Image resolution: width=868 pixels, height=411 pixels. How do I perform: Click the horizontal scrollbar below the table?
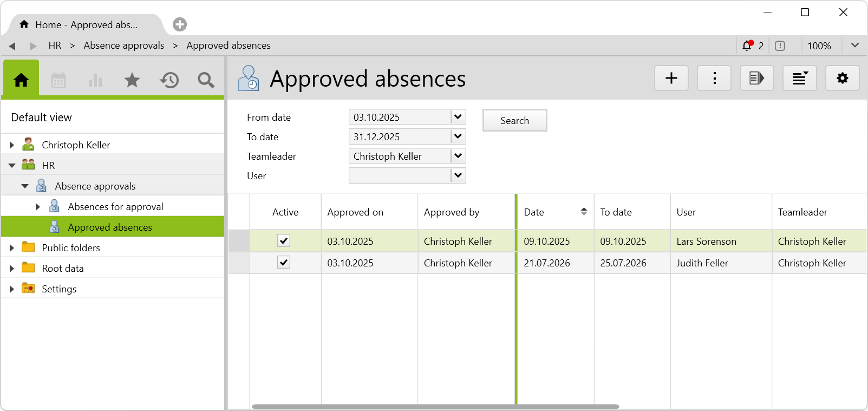pos(435,406)
